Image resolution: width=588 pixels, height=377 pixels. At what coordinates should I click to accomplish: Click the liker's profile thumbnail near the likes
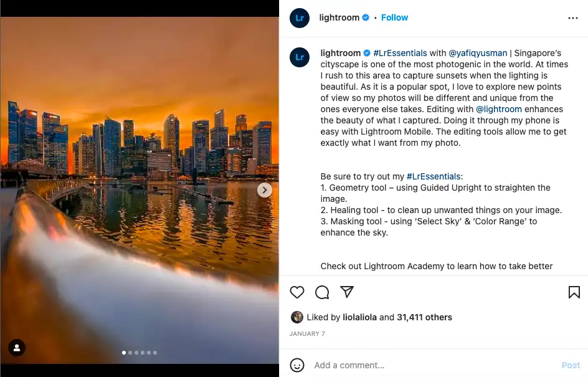click(297, 317)
